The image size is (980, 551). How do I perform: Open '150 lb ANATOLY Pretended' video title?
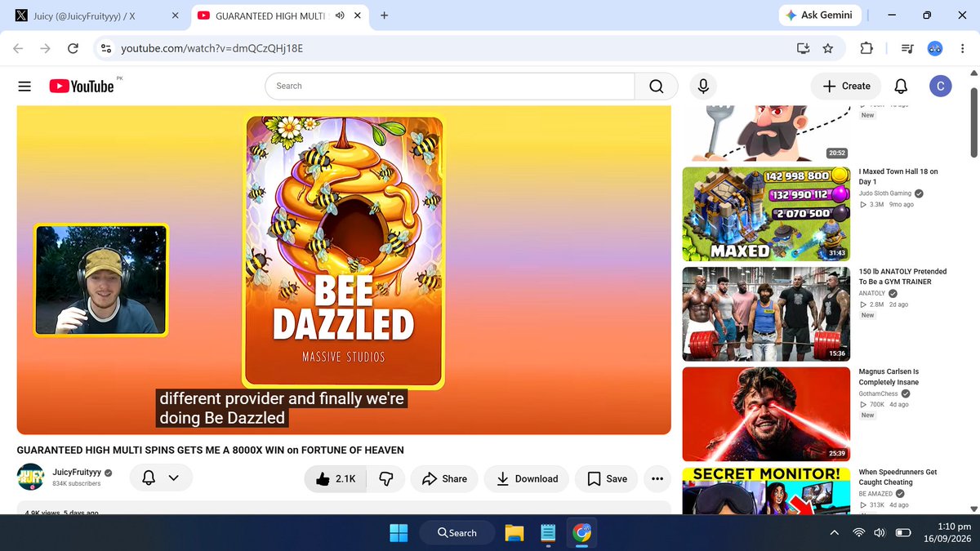pos(902,277)
